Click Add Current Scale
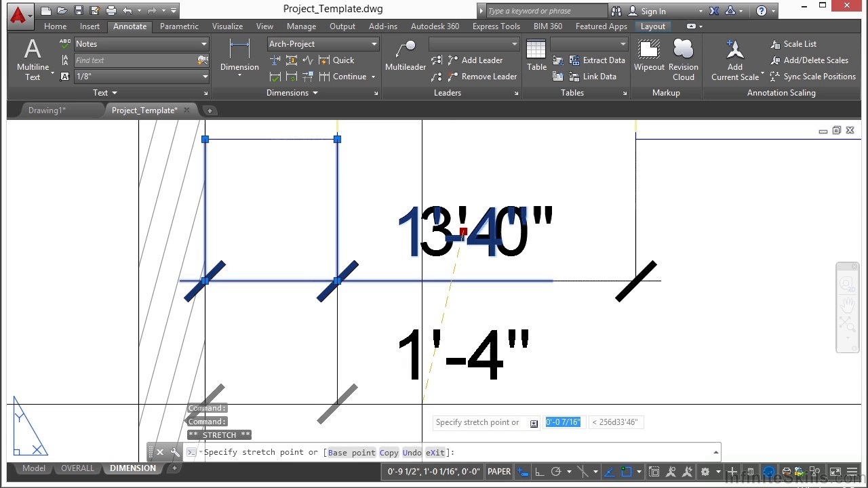 [x=735, y=60]
